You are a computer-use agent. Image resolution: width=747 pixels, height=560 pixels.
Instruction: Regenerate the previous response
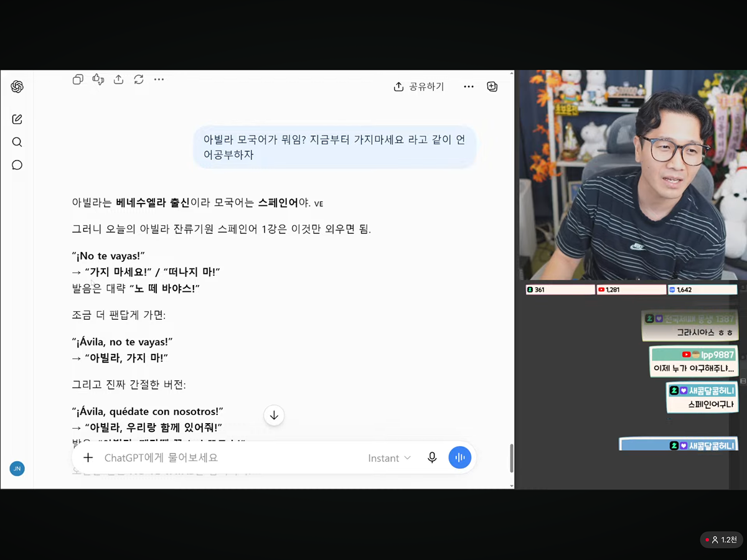pos(139,79)
